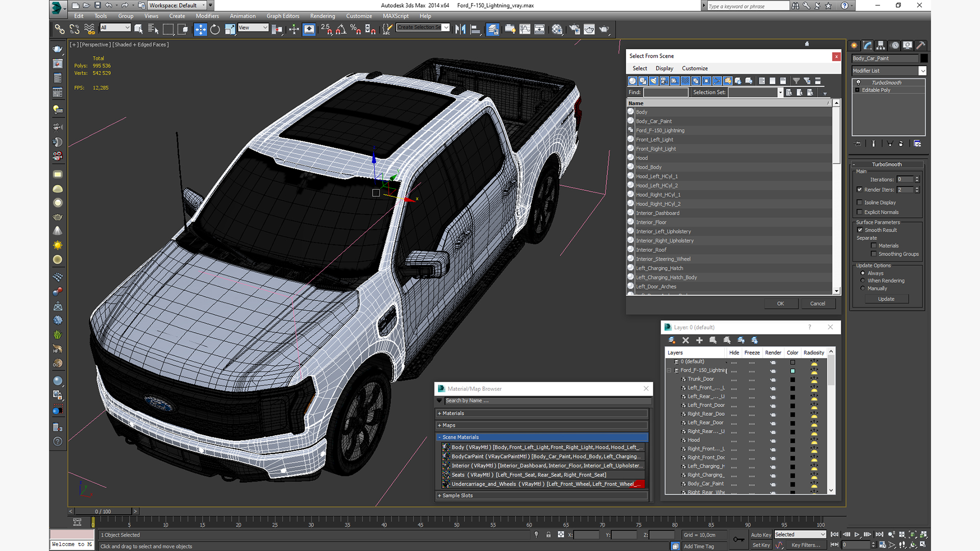Click Create New Layer plus icon in Layer dialog
Screen dimensions: 980x551
(x=699, y=340)
